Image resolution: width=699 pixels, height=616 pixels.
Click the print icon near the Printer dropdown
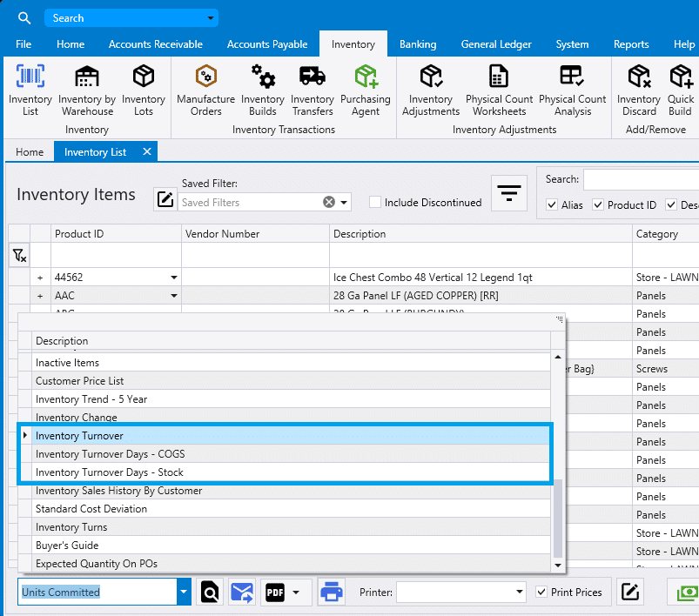tap(331, 592)
